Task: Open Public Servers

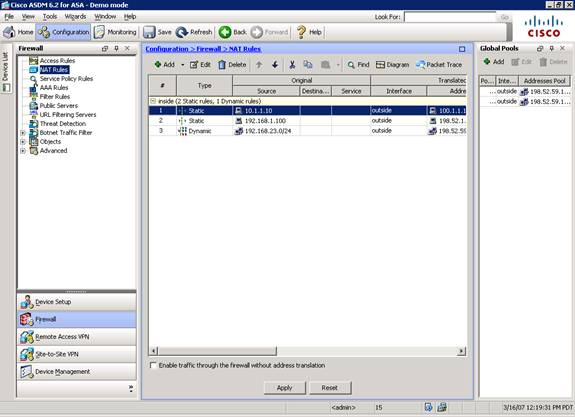Action: [59, 106]
